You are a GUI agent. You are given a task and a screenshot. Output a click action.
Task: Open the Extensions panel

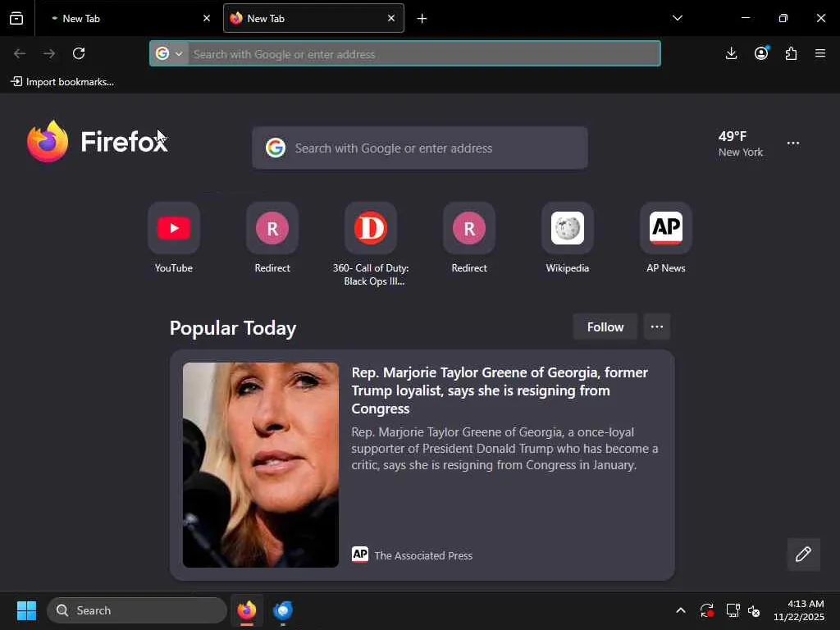click(792, 53)
